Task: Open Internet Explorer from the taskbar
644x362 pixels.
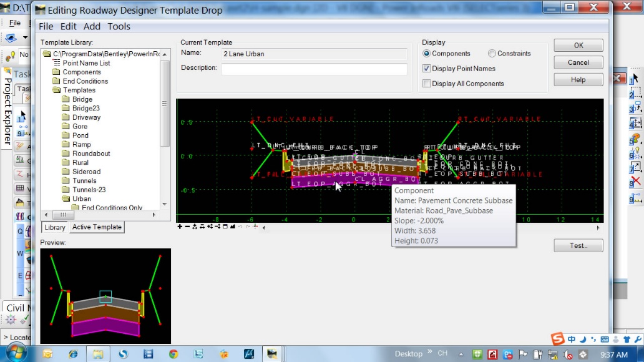Action: 73,354
